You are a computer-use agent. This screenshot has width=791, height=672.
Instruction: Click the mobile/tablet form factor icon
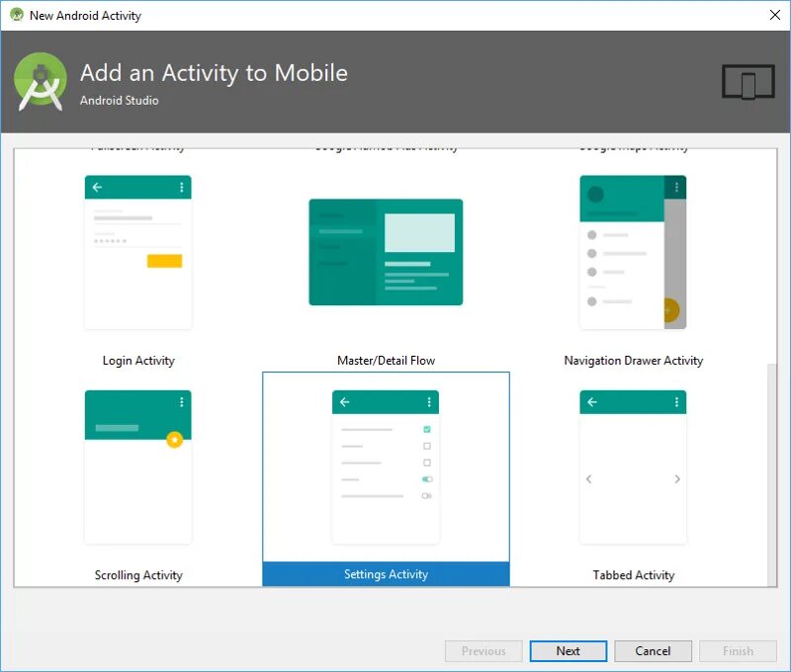tap(748, 82)
